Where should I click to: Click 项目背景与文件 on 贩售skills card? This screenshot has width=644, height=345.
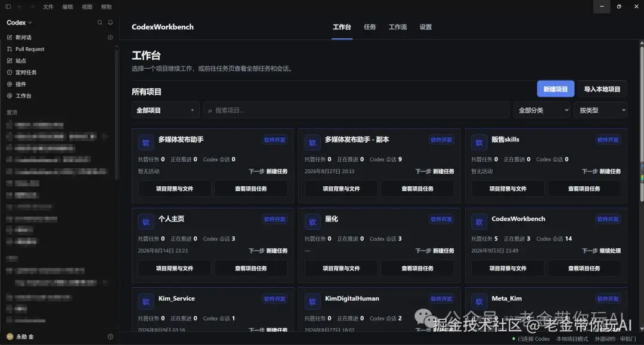pyautogui.click(x=508, y=189)
